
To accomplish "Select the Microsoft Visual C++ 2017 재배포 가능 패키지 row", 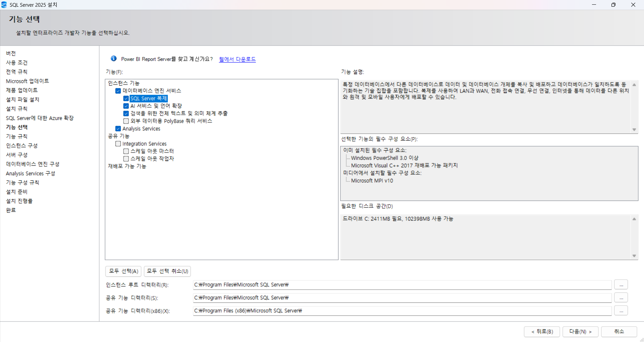I will coord(404,166).
